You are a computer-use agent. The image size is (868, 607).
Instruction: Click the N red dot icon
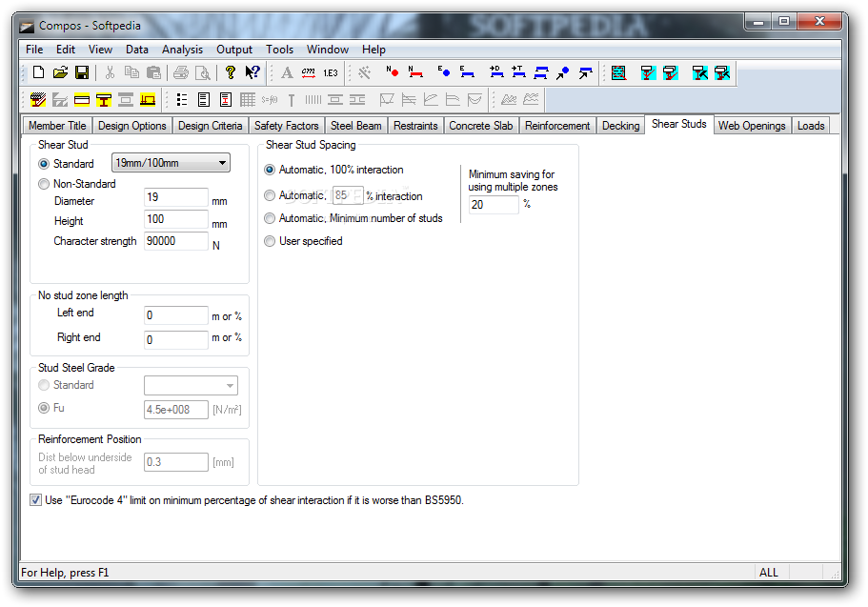[393, 71]
